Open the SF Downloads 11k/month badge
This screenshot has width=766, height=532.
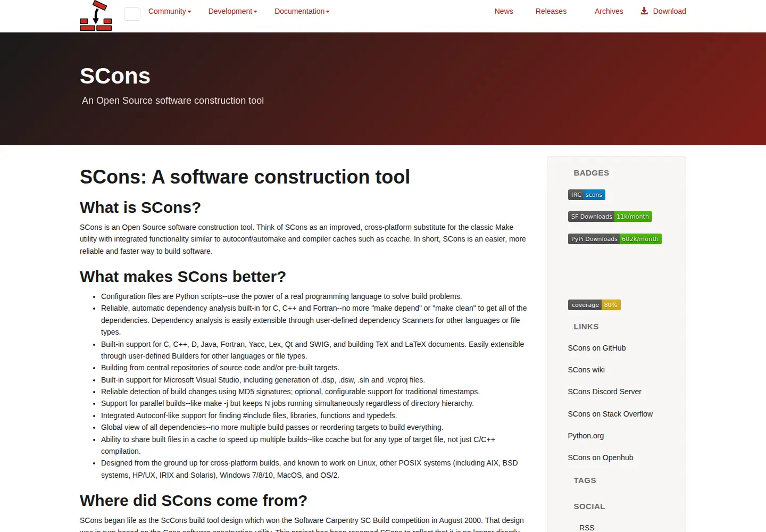click(610, 217)
